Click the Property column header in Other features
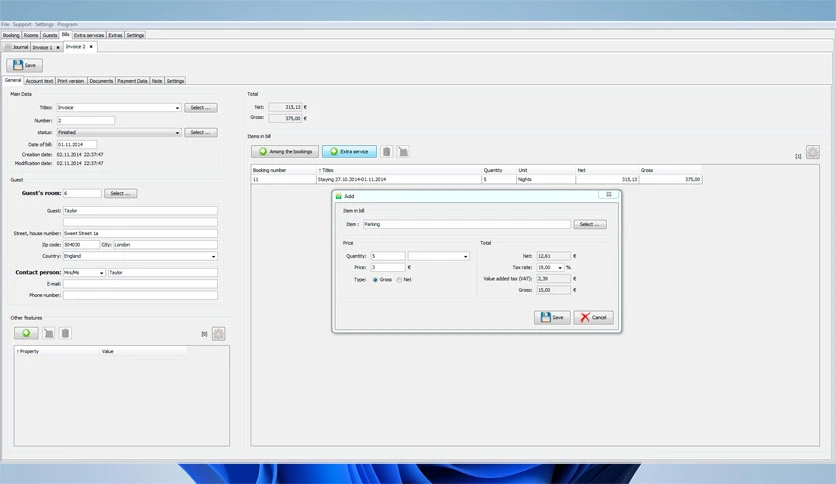The image size is (836, 484). (x=57, y=352)
